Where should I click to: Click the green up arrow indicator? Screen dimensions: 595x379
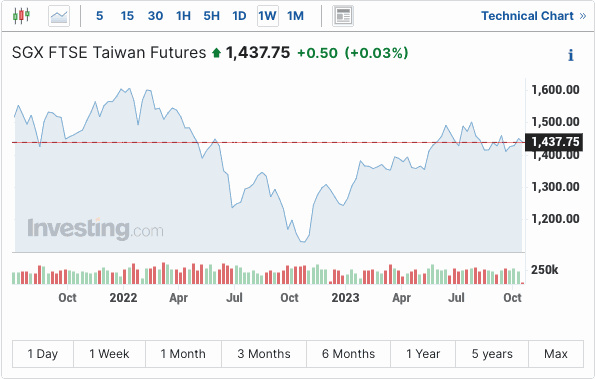pos(216,53)
